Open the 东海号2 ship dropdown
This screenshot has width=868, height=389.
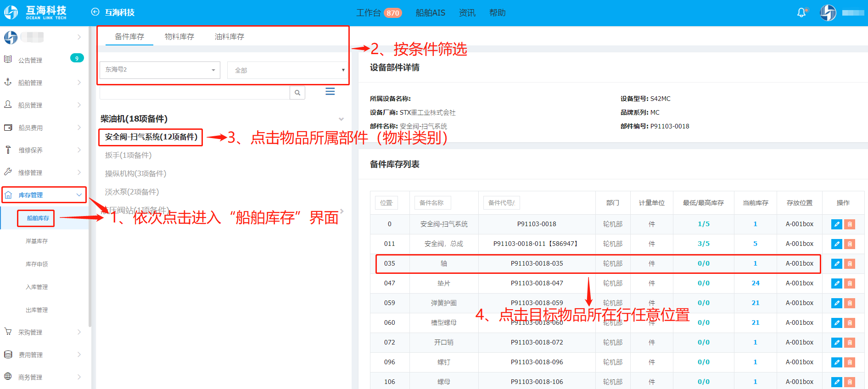160,70
